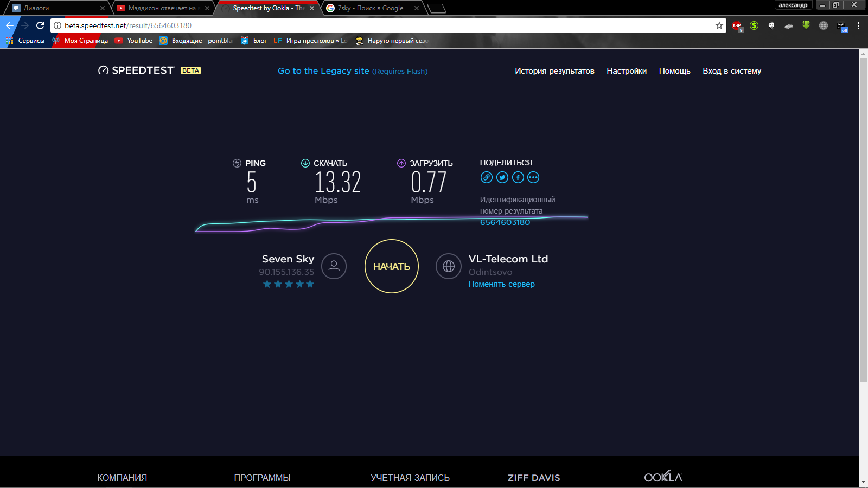Click the Seven Sky five-star rating
The image size is (868, 488).
click(289, 284)
